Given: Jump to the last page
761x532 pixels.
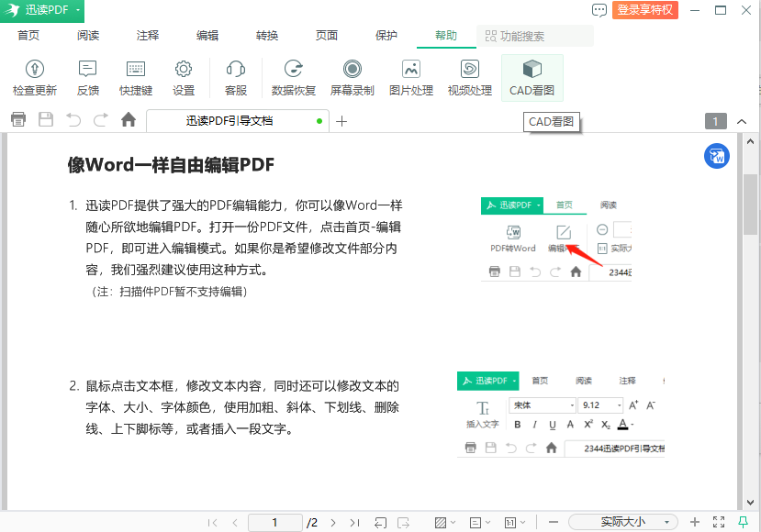Looking at the screenshot, I should pyautogui.click(x=354, y=522).
